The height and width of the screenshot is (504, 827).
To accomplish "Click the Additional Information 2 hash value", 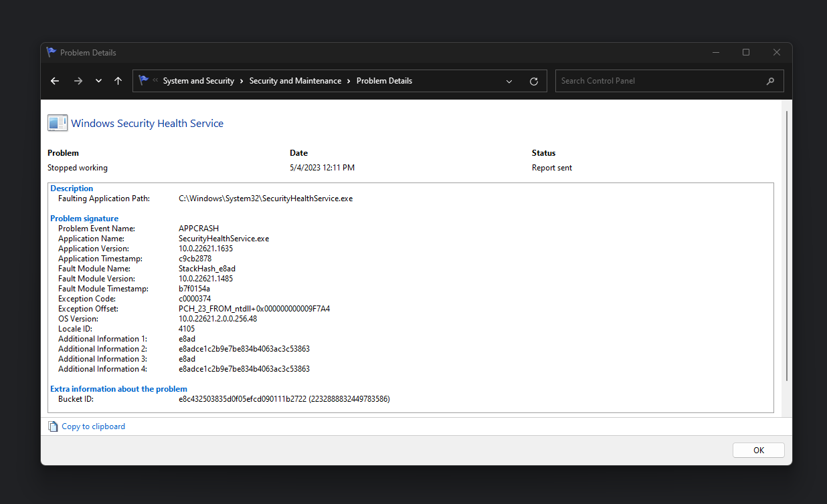I will (x=244, y=349).
